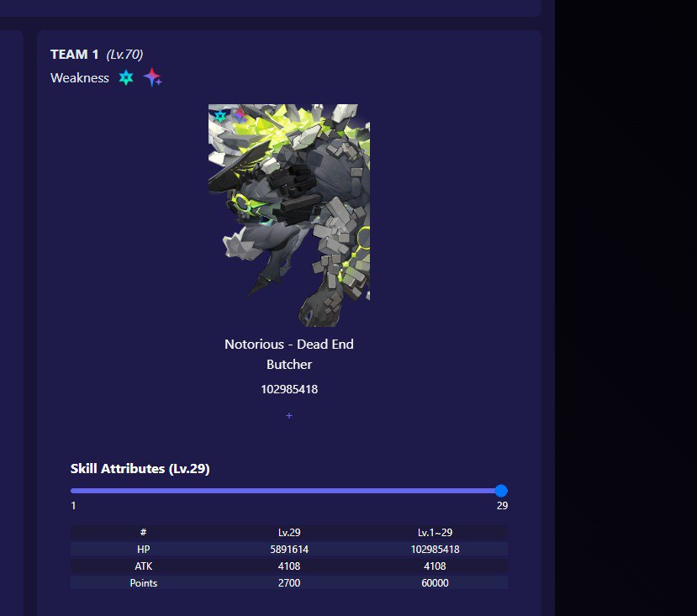Screen dimensions: 697x616
Task: Click the teal hexagram weakness icon beside Weakness
Action: pos(126,78)
